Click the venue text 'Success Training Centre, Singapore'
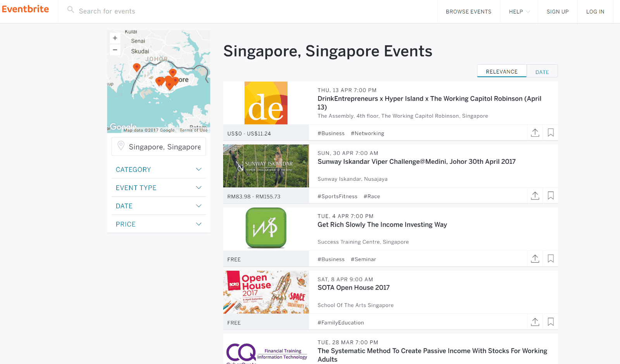The width and height of the screenshot is (620, 364). (x=363, y=242)
